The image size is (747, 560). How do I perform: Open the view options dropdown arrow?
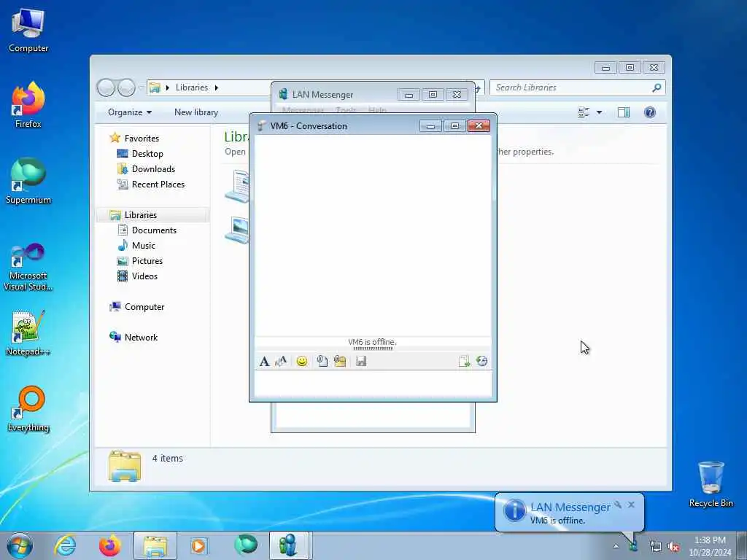point(600,112)
